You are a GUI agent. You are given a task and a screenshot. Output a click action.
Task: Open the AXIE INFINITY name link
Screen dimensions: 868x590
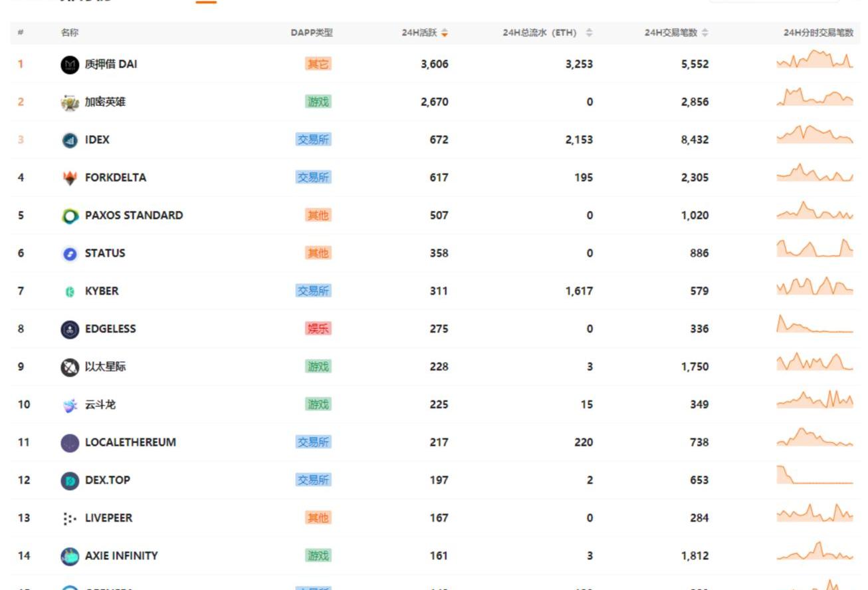click(x=121, y=555)
